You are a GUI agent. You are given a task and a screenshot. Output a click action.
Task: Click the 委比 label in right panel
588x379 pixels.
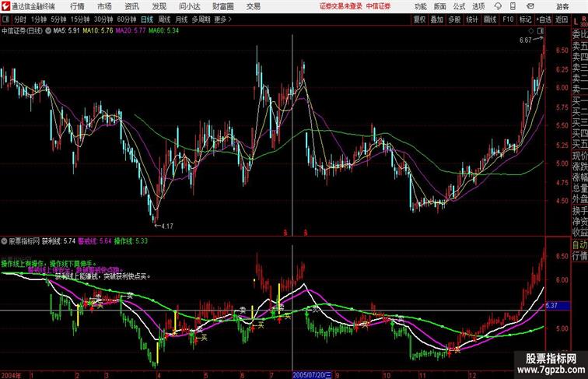click(579, 34)
